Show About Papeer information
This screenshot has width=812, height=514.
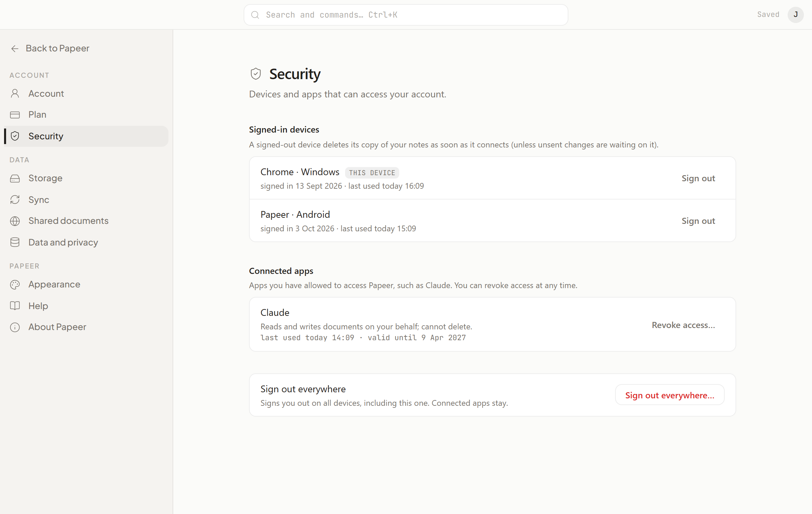(86, 327)
